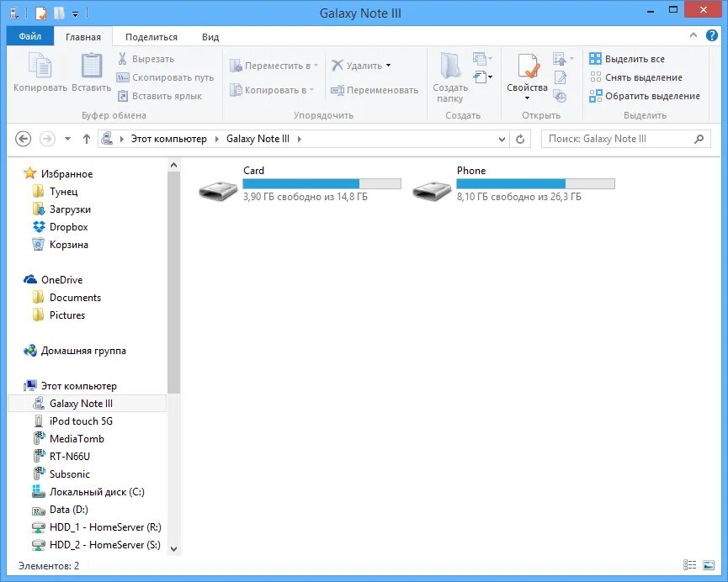The image size is (728, 582).
Task: Switch to large icons view in status bar
Action: pyautogui.click(x=709, y=565)
